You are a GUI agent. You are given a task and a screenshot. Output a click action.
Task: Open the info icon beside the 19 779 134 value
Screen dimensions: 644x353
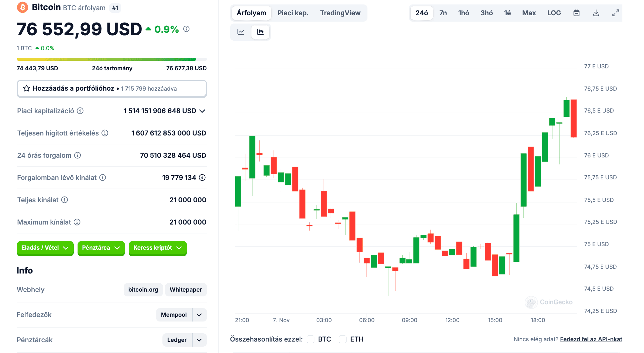coord(202,177)
